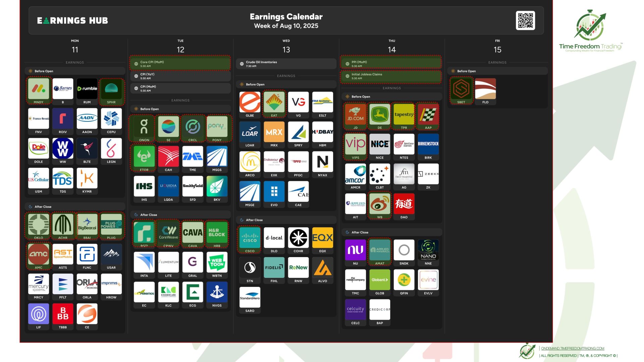644x362 pixels.
Task: Select the Monday 11 day header
Action: pos(75,46)
